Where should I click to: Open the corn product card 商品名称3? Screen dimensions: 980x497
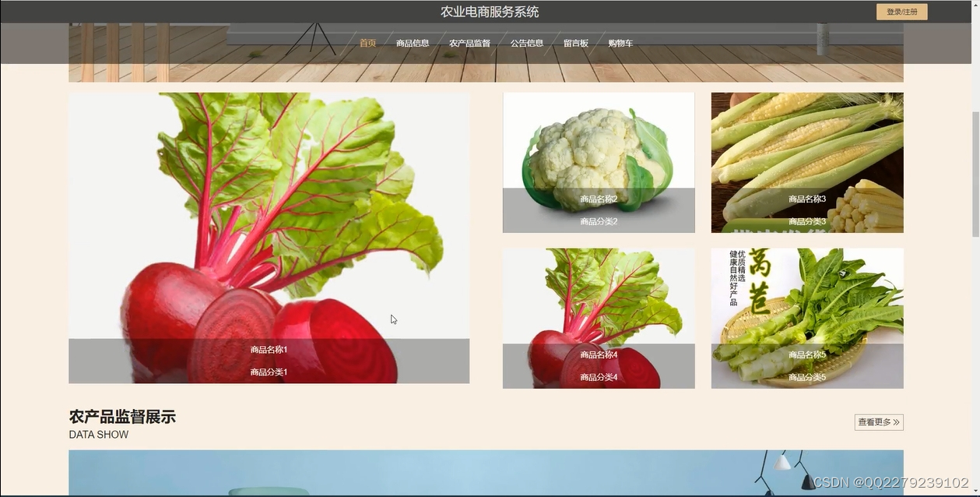pos(807,162)
